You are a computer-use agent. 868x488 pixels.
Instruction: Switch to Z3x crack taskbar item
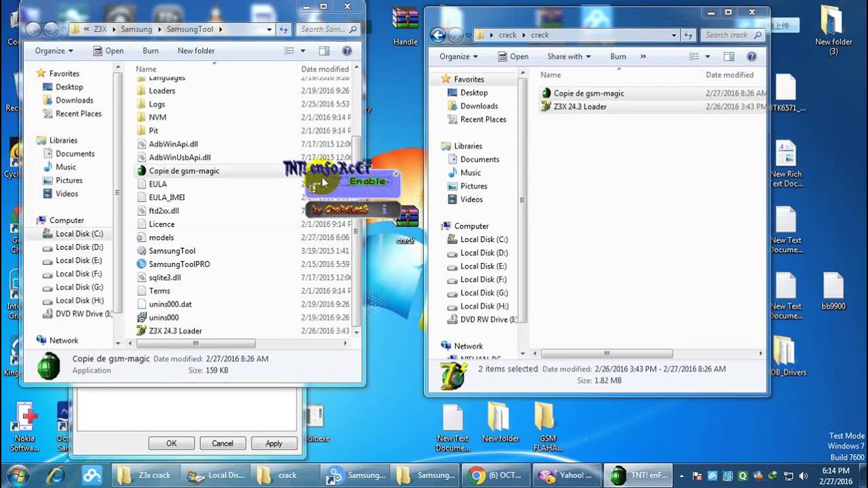click(x=144, y=475)
